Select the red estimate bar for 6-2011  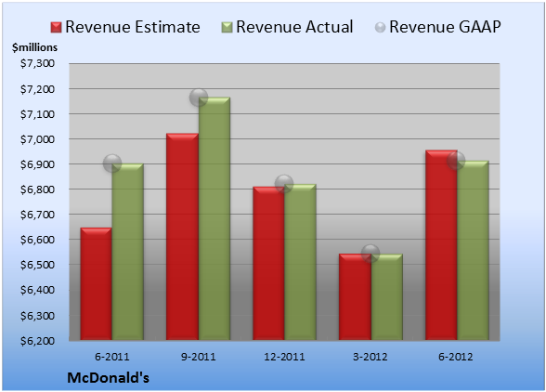click(97, 283)
